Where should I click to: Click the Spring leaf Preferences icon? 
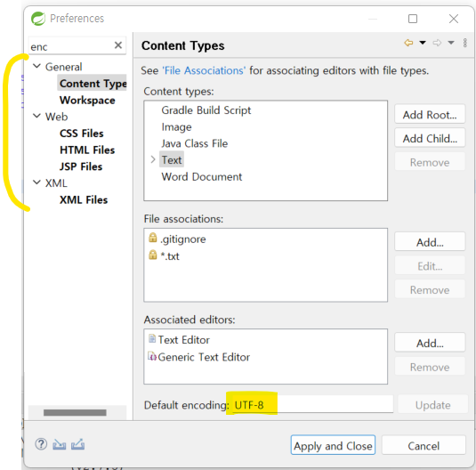(x=38, y=19)
